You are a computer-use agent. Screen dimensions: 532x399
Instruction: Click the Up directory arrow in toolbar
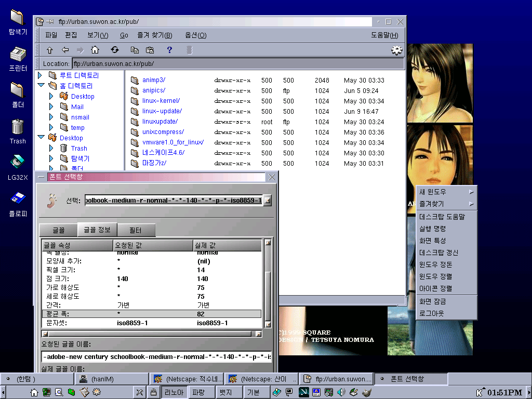[50, 50]
